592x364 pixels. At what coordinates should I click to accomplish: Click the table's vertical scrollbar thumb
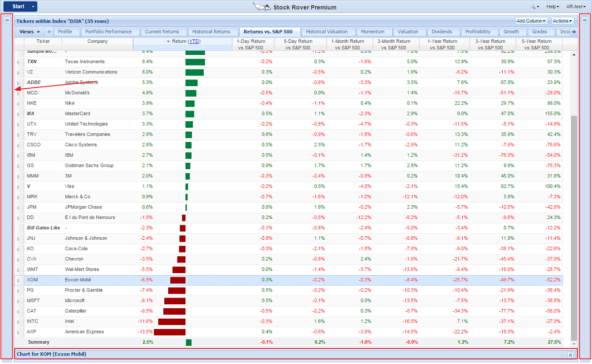click(x=573, y=228)
